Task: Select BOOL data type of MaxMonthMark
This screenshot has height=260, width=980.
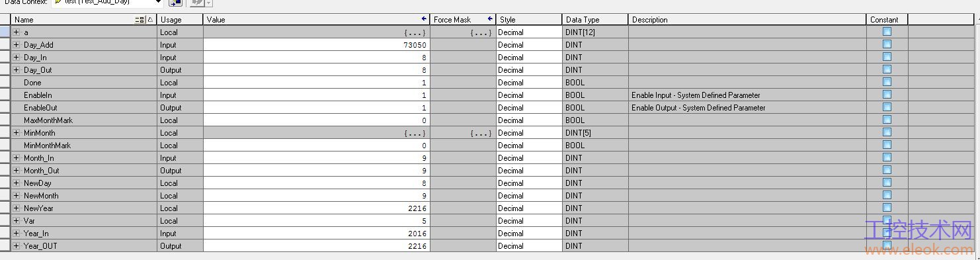Action: tap(595, 120)
